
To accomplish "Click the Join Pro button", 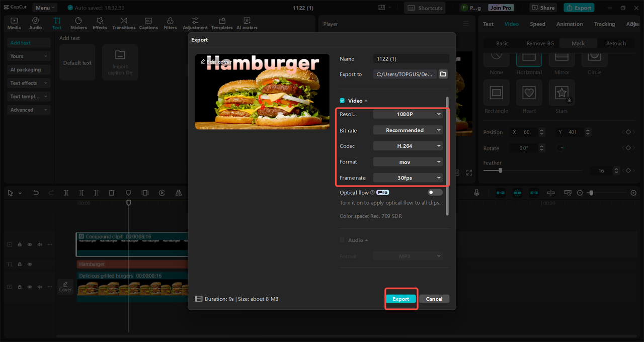I will tap(501, 8).
